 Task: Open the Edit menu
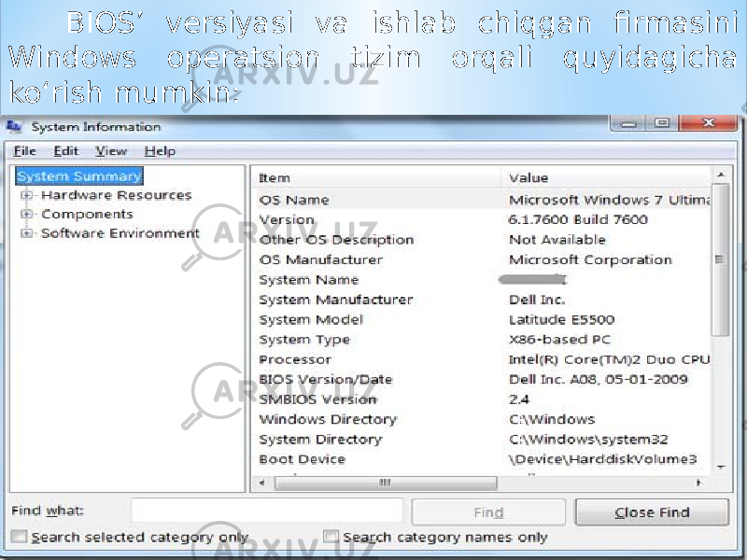point(65,151)
